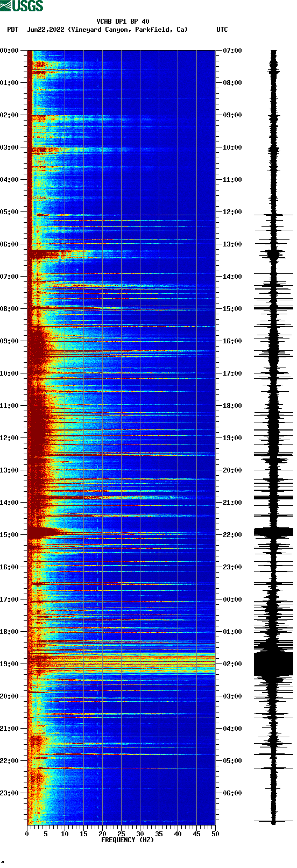Click the 23:00 UTC time label
The width and height of the screenshot is (297, 868).
click(x=232, y=567)
